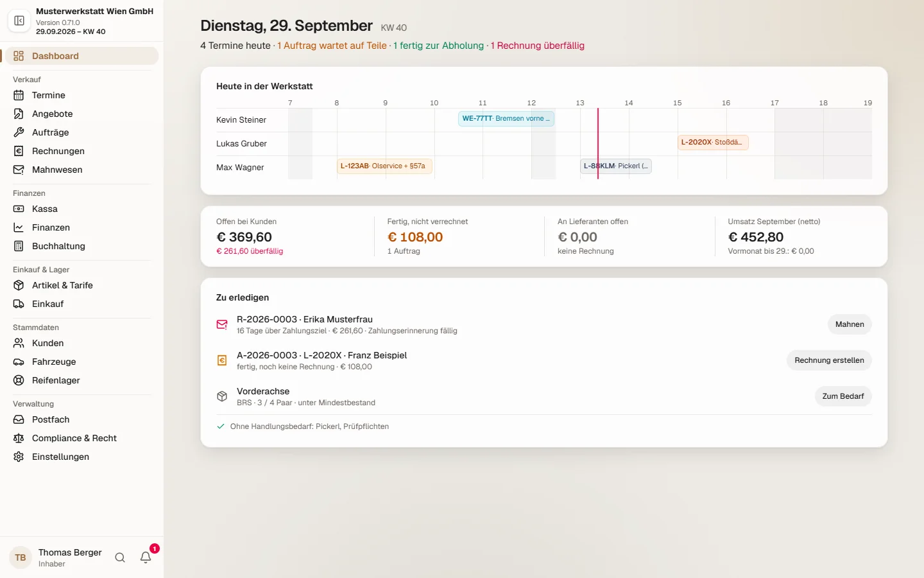Go to Termine in the sidebar

[x=82, y=95]
